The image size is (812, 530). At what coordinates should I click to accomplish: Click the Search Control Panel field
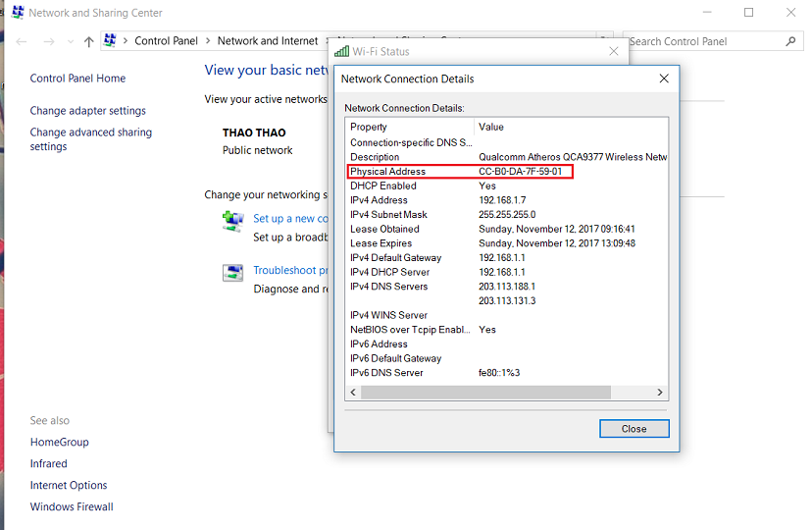pos(704,41)
